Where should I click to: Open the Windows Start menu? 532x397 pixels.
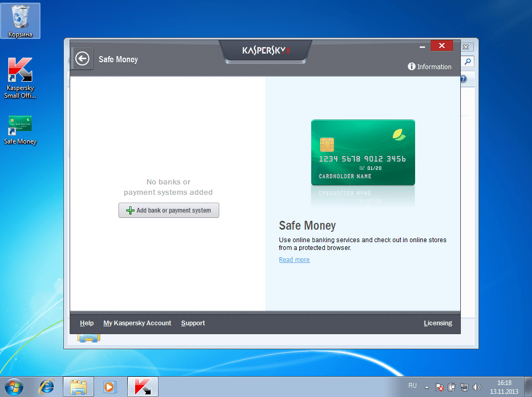click(14, 387)
